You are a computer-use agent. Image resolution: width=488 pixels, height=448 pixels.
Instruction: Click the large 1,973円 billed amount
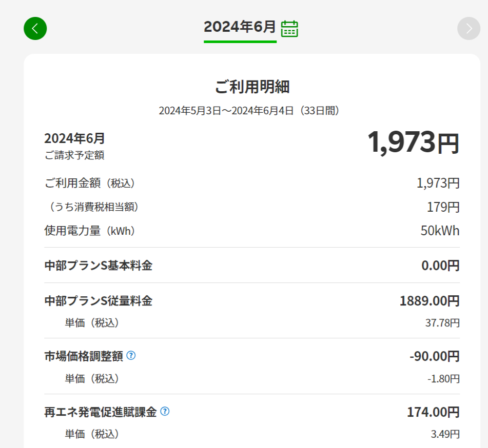413,142
